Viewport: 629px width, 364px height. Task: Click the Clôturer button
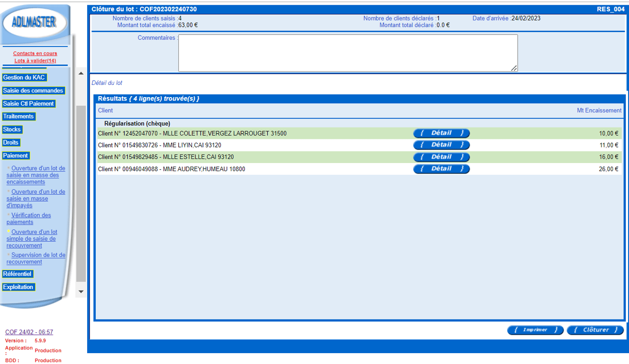(595, 330)
